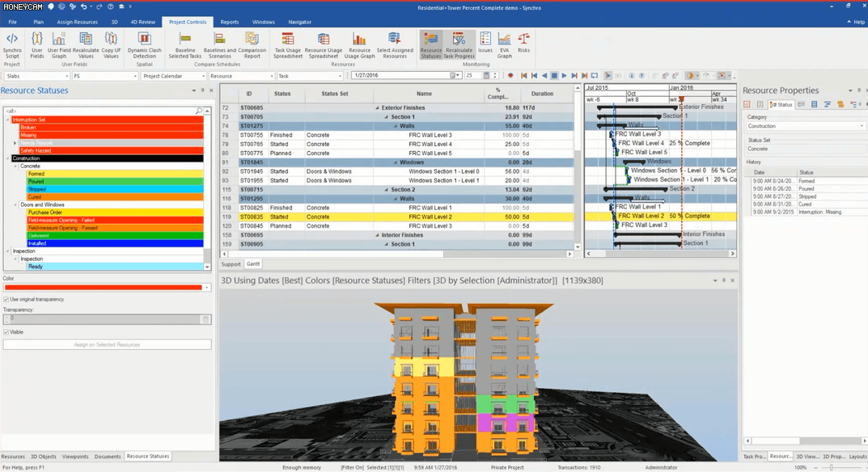Collapse the Windows task group row

coord(396,162)
